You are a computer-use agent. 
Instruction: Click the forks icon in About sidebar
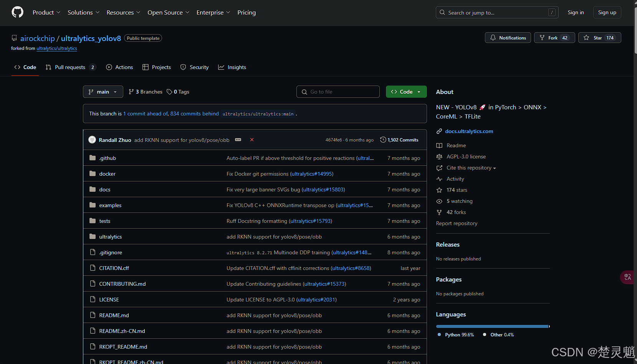click(x=439, y=212)
